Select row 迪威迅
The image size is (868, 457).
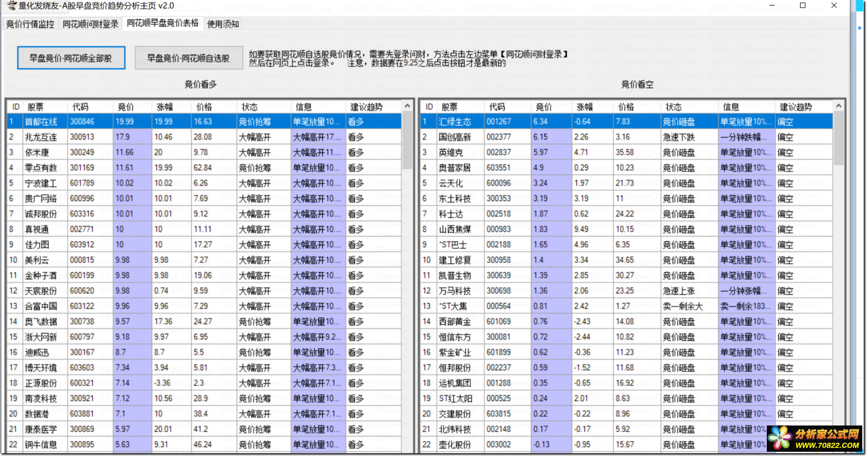point(204,352)
